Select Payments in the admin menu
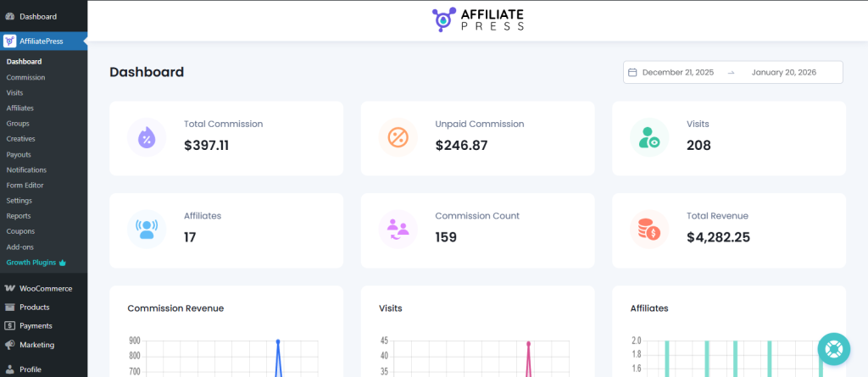Viewport: 868px width, 377px height. (36, 325)
